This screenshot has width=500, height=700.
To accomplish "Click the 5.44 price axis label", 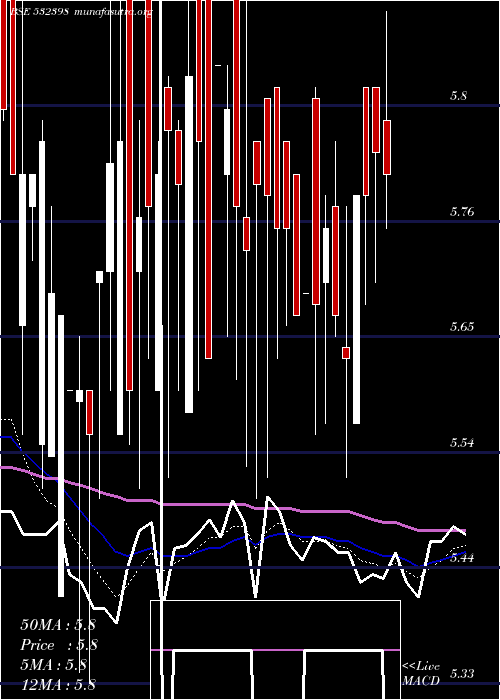I will (x=462, y=557).
